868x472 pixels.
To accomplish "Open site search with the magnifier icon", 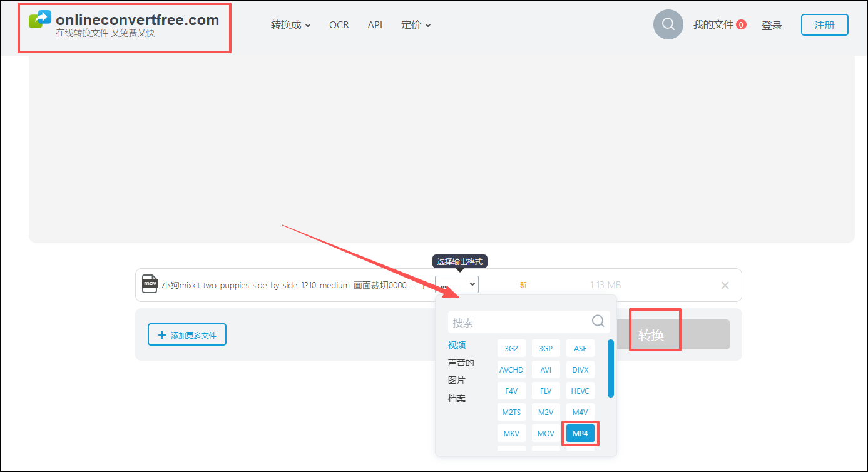I will 668,24.
